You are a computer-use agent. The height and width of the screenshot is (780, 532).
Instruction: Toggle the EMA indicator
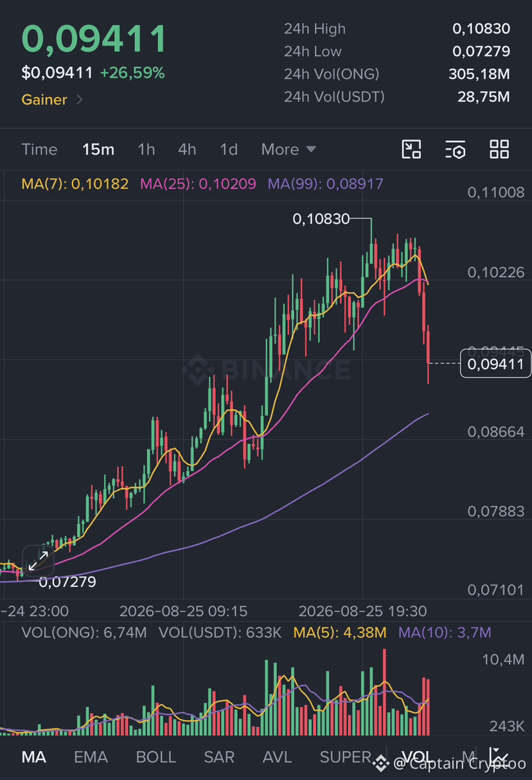pos(91,757)
